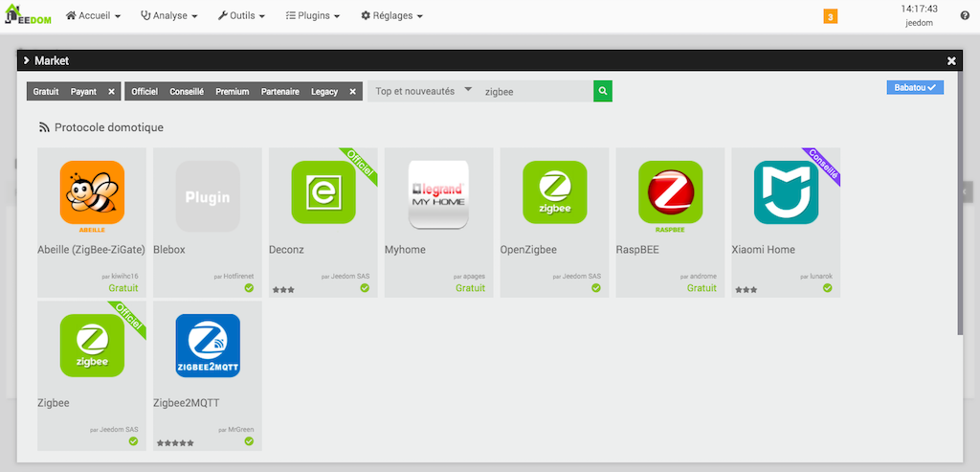Click the Conseillé ribbon on Xiaomi Home
The width and height of the screenshot is (980, 472).
pyautogui.click(x=823, y=165)
